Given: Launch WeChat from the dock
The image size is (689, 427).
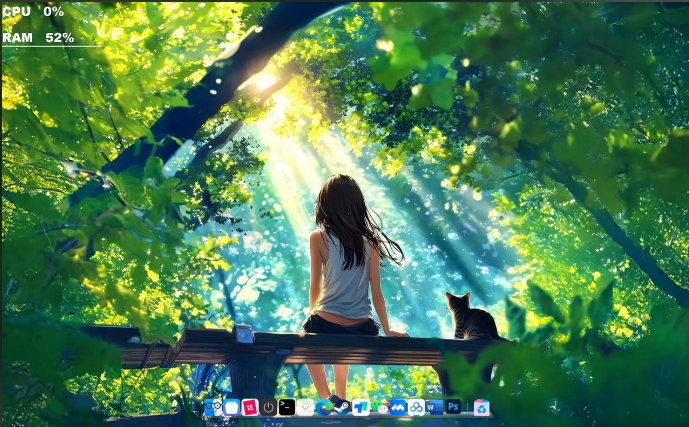Looking at the screenshot, I should (x=379, y=408).
